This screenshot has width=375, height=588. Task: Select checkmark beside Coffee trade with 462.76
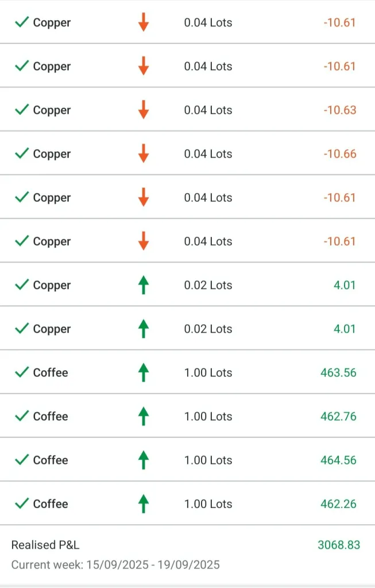(x=22, y=416)
